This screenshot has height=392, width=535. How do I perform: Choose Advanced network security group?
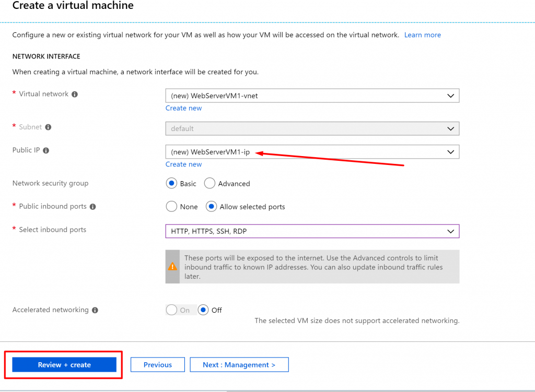click(210, 183)
